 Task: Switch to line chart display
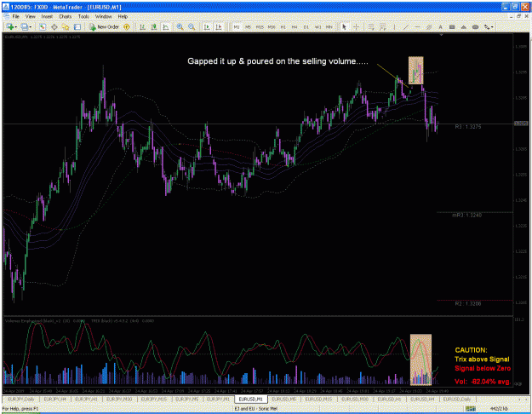(x=166, y=26)
